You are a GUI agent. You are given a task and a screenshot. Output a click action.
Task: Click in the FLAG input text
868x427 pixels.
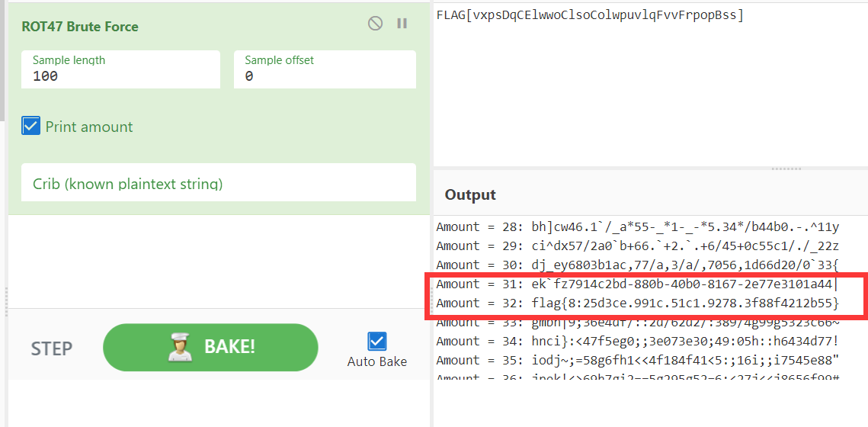pyautogui.click(x=589, y=14)
